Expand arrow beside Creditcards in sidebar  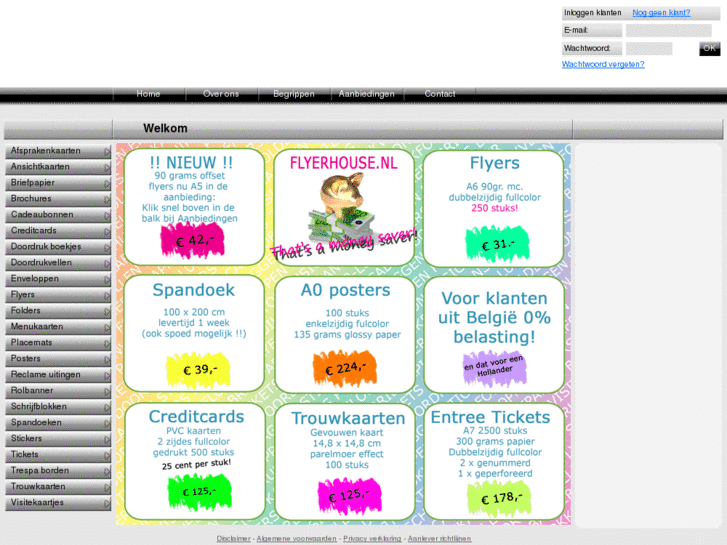click(107, 232)
